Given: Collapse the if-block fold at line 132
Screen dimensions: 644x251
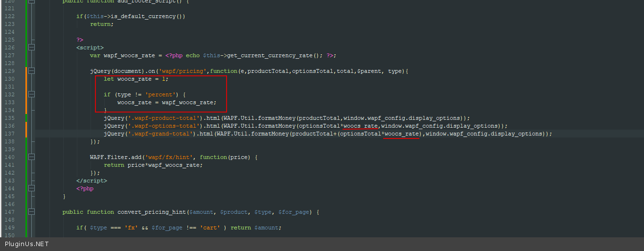Looking at the screenshot, I should coord(32,94).
